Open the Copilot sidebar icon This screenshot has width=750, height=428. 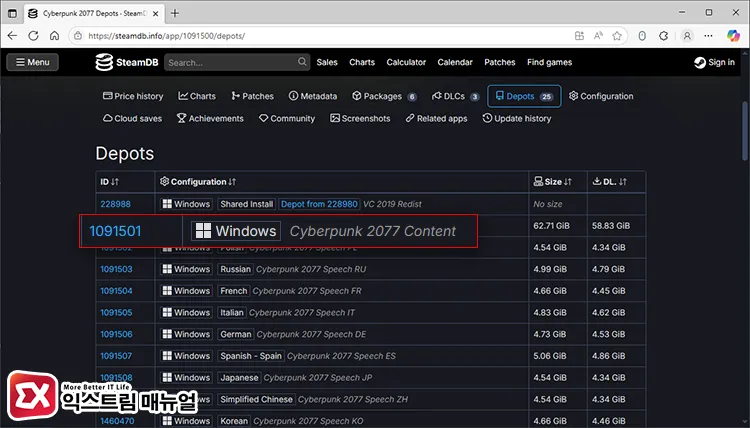pyautogui.click(x=733, y=36)
